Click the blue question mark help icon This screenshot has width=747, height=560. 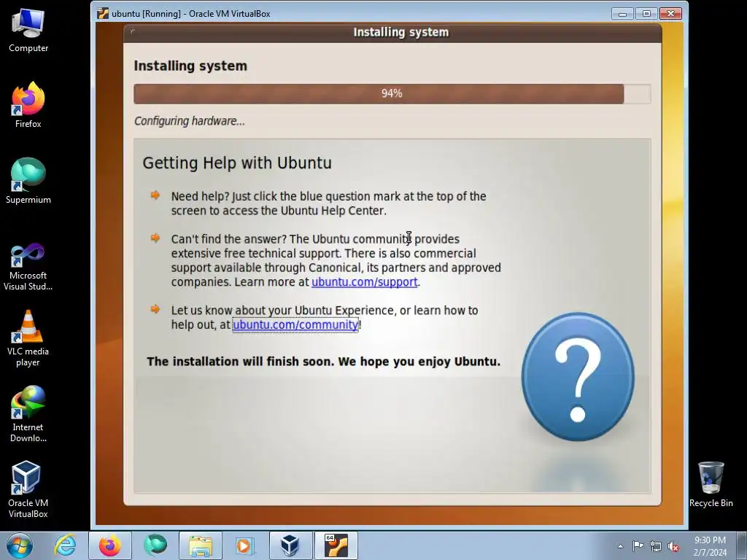click(578, 377)
